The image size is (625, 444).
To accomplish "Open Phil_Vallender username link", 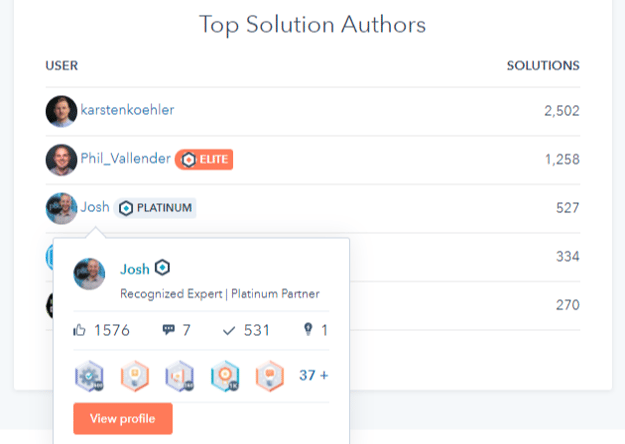I will 125,159.
